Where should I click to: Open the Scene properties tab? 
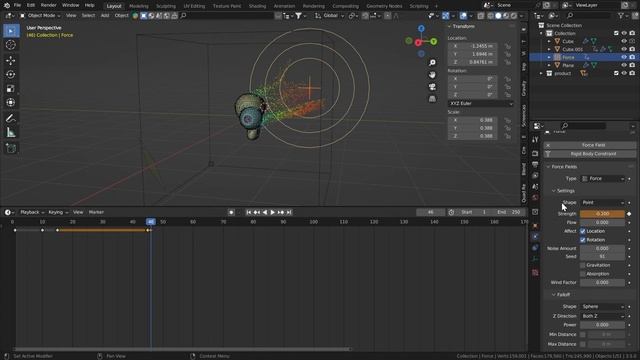pos(535,187)
